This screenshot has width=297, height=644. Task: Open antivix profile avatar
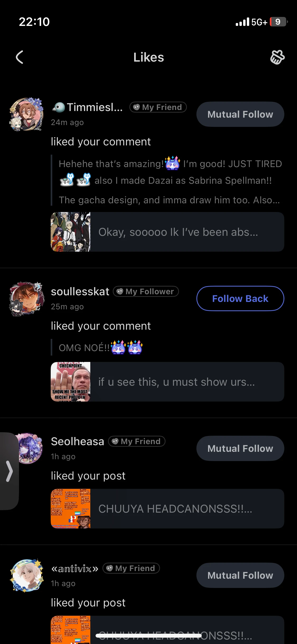26,575
